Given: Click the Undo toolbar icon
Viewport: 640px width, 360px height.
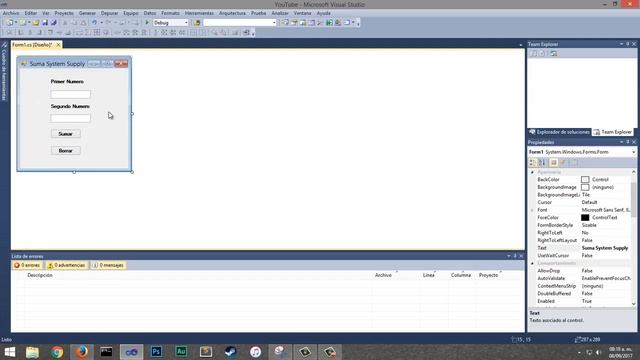Looking at the screenshot, I should [x=94, y=23].
